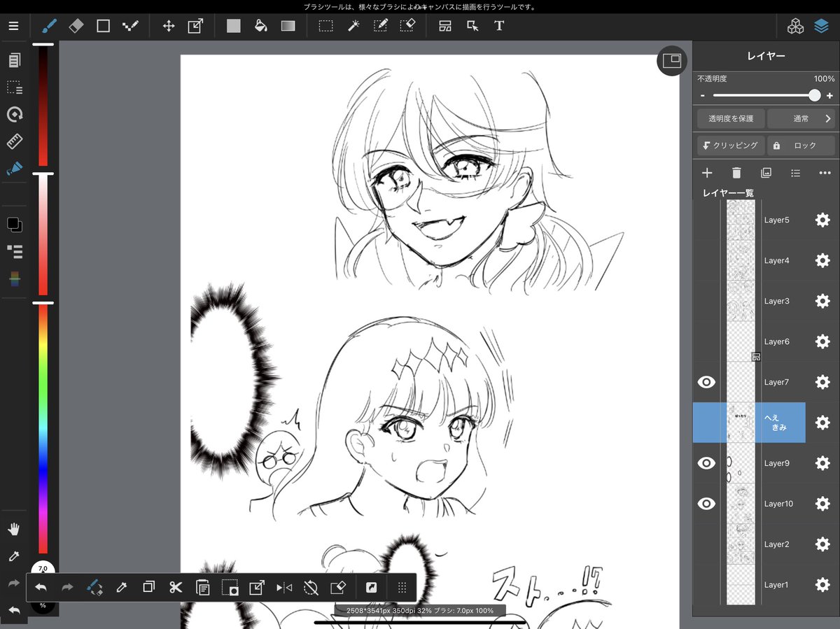
Task: Toggle 透明度を保護 protect alpha
Action: [x=730, y=119]
